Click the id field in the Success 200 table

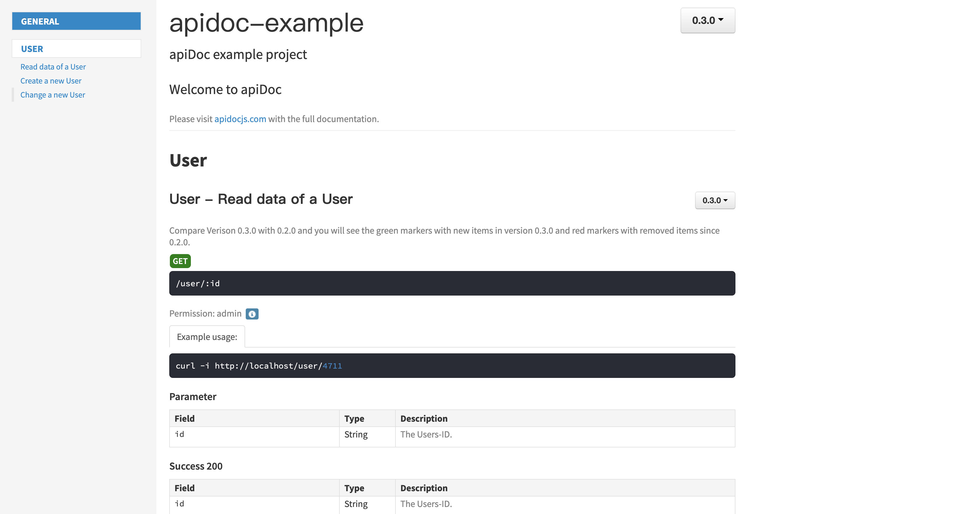pyautogui.click(x=179, y=504)
